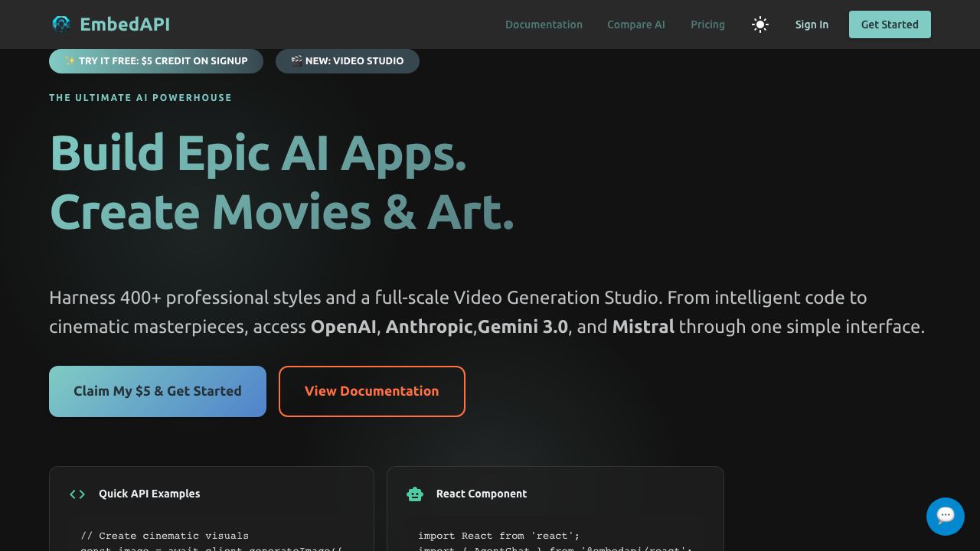Viewport: 980px width, 551px height.
Task: Click "import React from 'react';" code line
Action: 498,536
